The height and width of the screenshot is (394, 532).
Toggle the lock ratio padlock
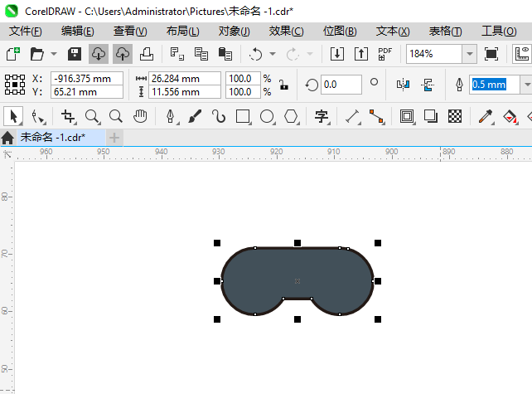283,85
